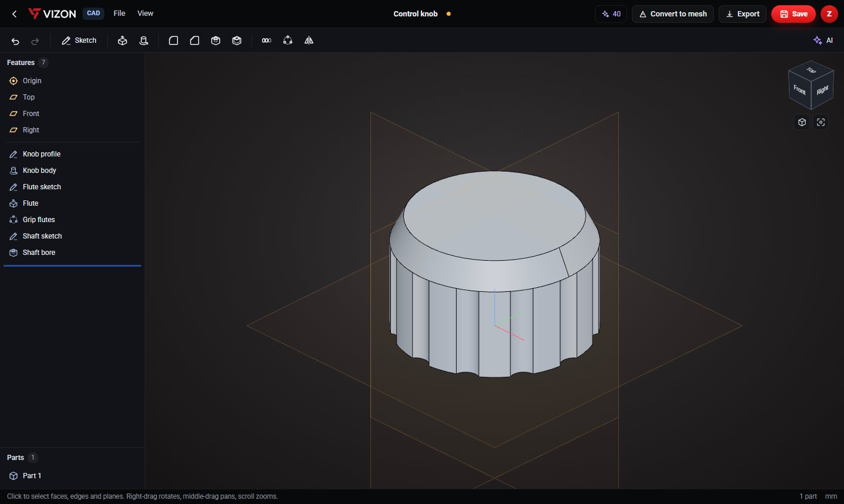The height and width of the screenshot is (504, 844).
Task: Select the Knob profile sketch
Action: coord(72,154)
